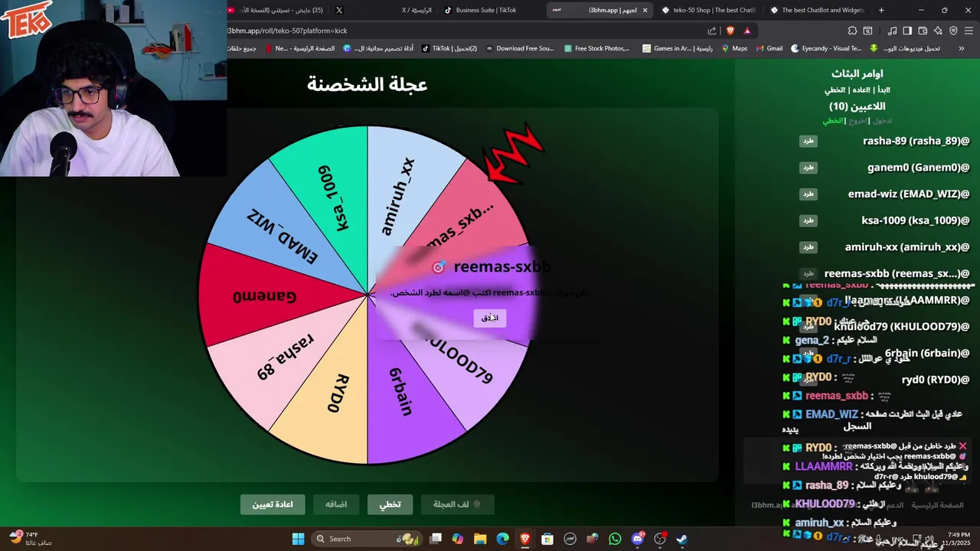The height and width of the screenshot is (551, 980).
Task: Kick player ganem0 with طرد button
Action: (808, 168)
